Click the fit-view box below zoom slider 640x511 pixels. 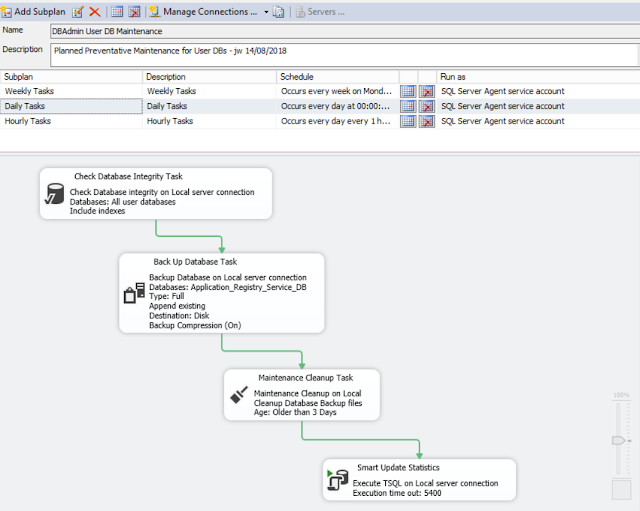[x=621, y=489]
